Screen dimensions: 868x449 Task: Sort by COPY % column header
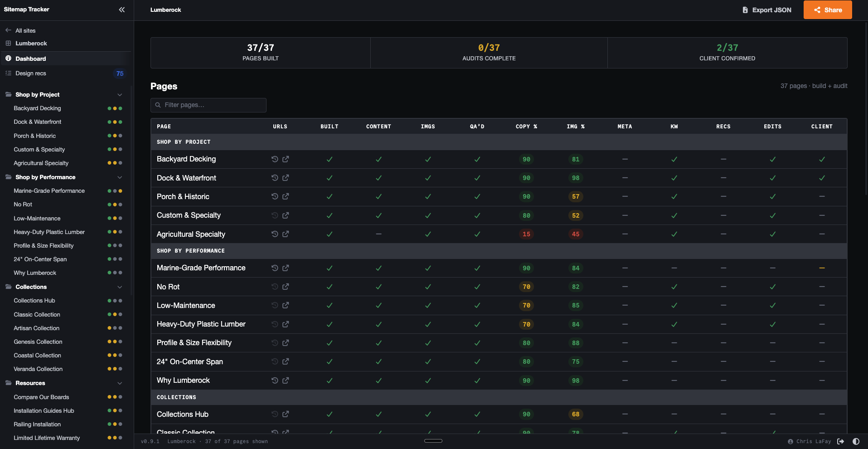pyautogui.click(x=526, y=127)
